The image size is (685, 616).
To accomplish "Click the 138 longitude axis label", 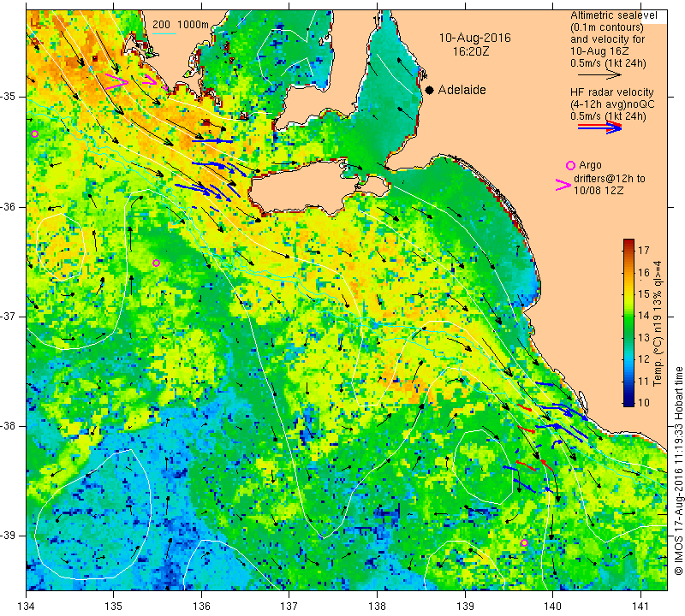I will 377,606.
